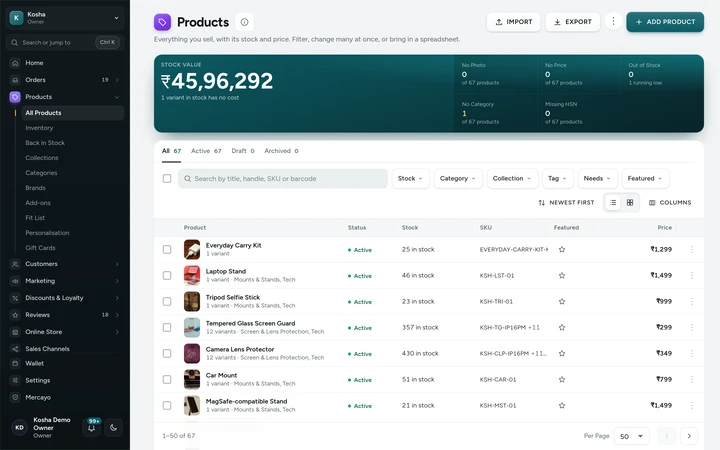Open the three-dot more options menu near Export
The height and width of the screenshot is (450, 720).
[613, 22]
